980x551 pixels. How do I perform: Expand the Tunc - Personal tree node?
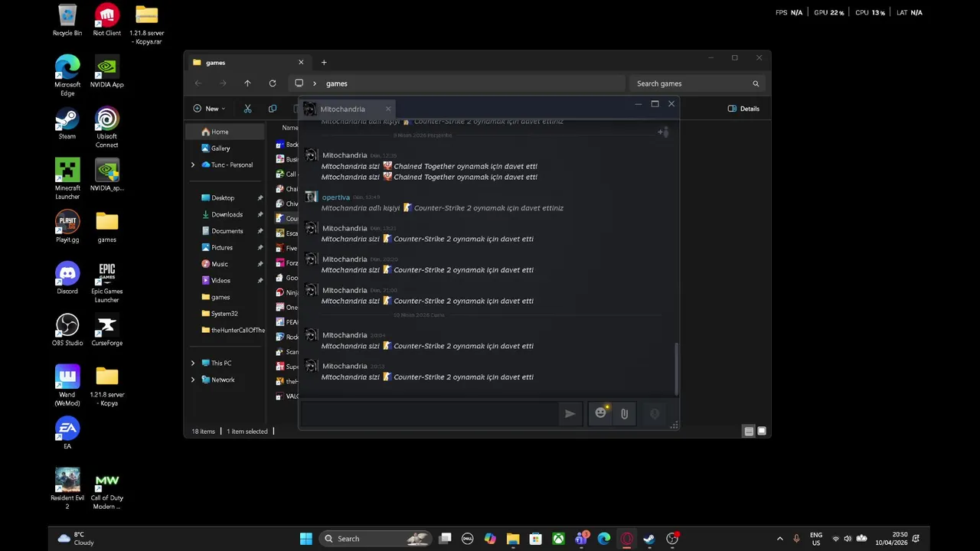(x=193, y=165)
